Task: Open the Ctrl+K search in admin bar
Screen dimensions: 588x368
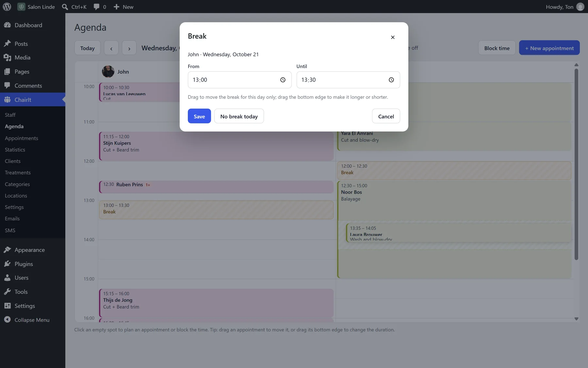Action: tap(74, 7)
